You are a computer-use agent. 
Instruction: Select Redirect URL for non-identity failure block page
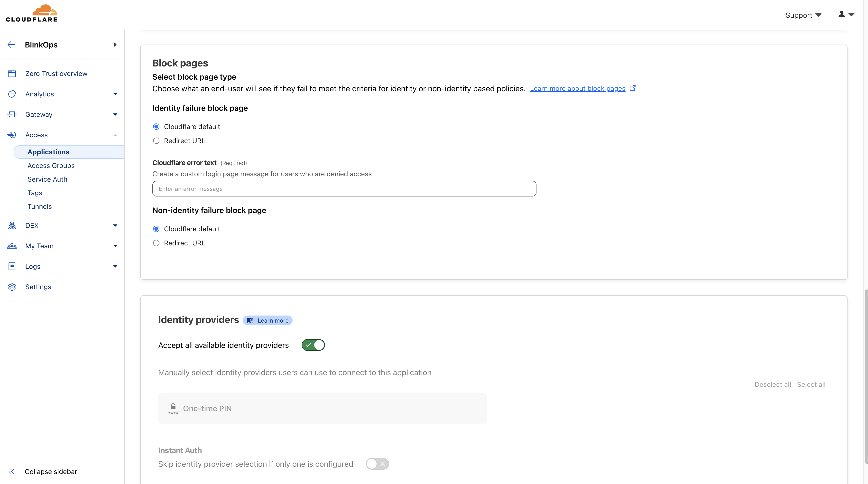156,243
